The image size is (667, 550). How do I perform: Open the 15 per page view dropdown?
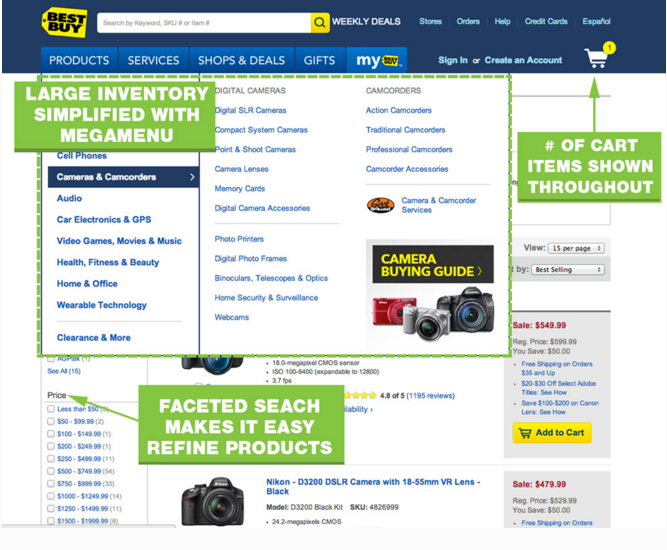576,248
